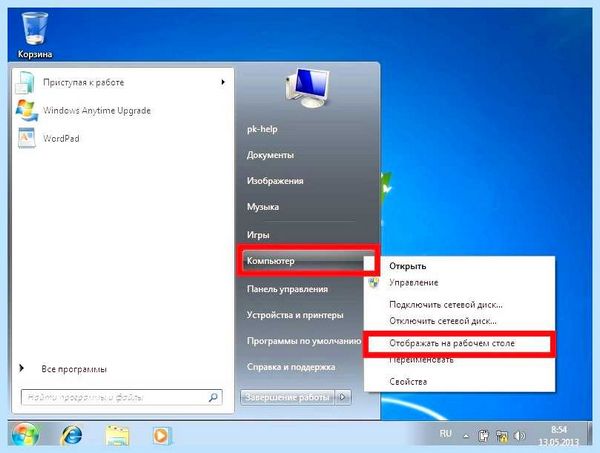Click the search magnifier icon
The width and height of the screenshot is (600, 453).
coord(214,397)
